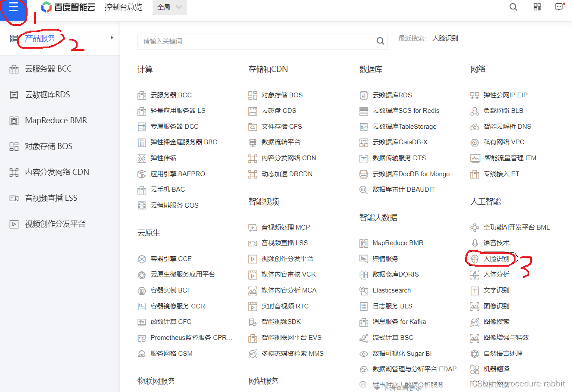Click the Baidu AI Cloud logo
Image resolution: width=572 pixels, height=392 pixels.
(68, 7)
